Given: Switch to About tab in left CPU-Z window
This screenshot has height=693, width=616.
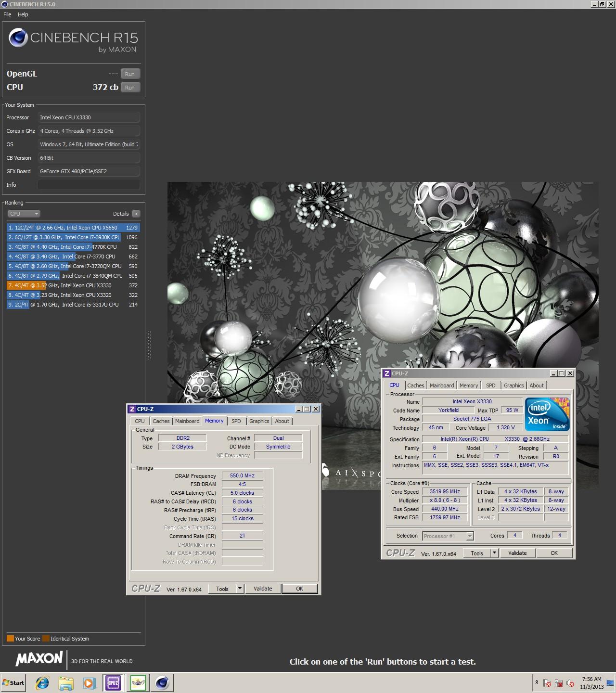Looking at the screenshot, I should 282,421.
